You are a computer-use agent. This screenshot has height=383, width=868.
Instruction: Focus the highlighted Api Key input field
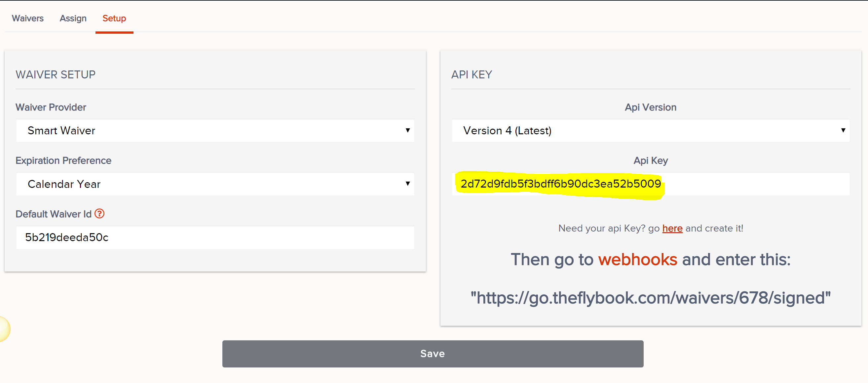point(650,184)
